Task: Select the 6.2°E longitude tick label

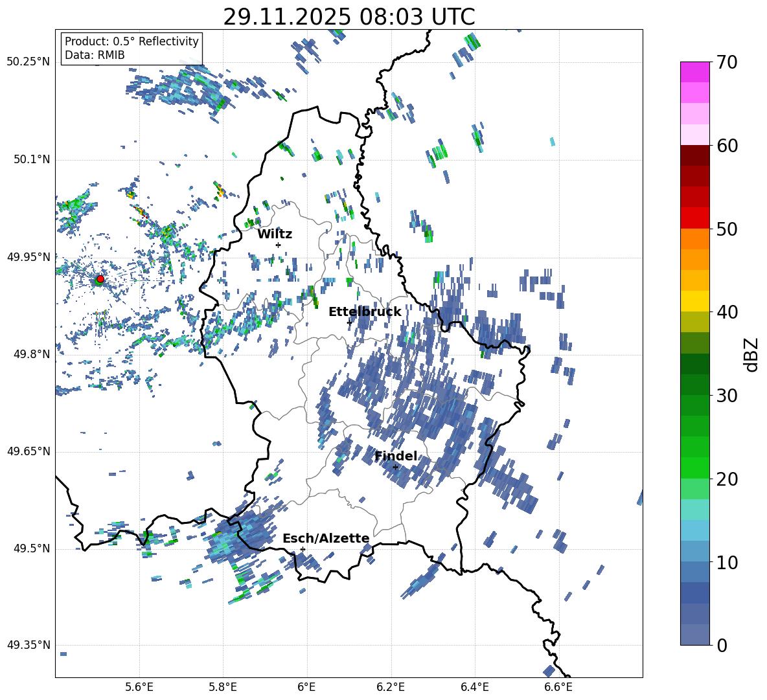Action: click(391, 686)
